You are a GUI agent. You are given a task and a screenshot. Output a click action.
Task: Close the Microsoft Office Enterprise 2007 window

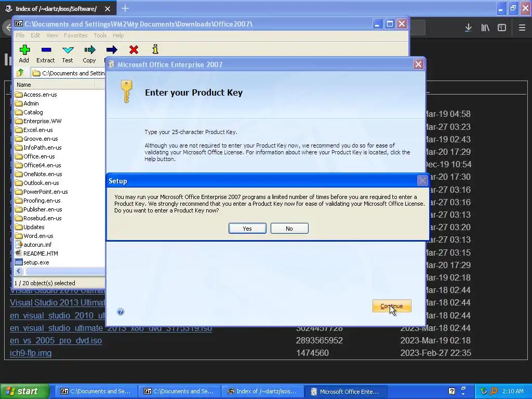click(x=418, y=64)
